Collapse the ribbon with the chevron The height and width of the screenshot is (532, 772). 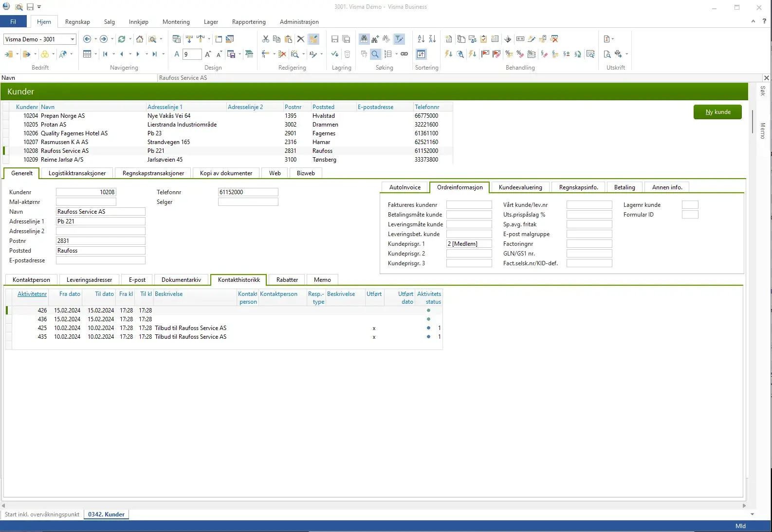[753, 21]
